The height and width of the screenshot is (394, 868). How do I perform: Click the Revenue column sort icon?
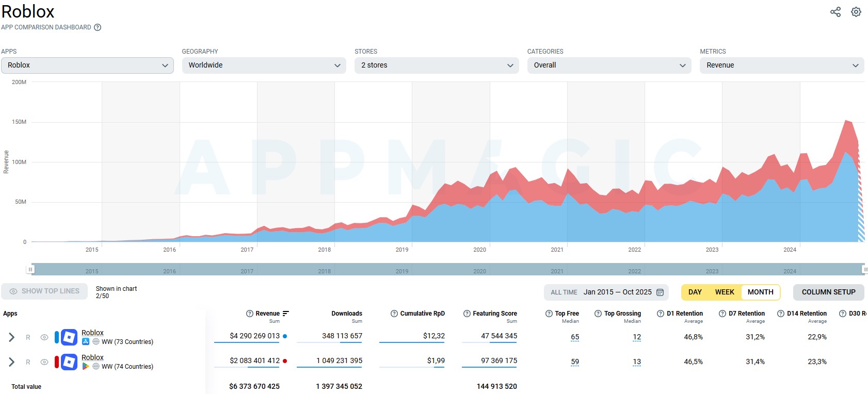(286, 314)
